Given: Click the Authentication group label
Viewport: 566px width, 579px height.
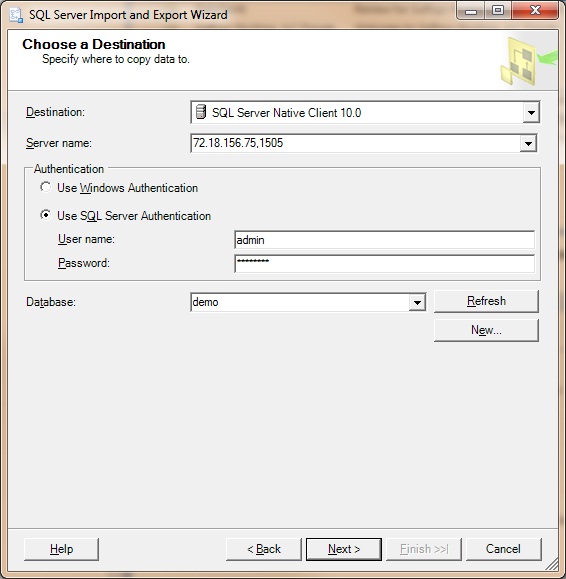Looking at the screenshot, I should point(69,169).
